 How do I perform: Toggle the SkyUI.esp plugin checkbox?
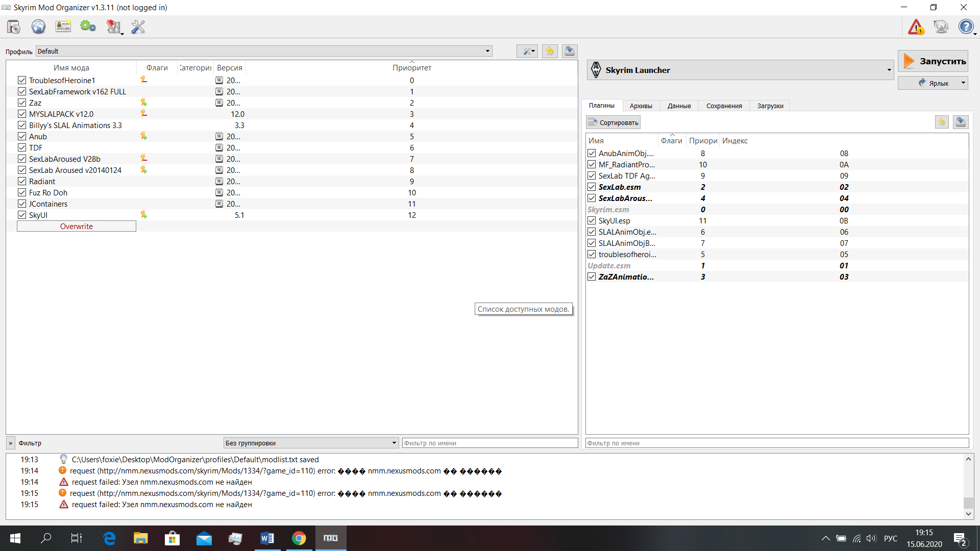tap(592, 220)
